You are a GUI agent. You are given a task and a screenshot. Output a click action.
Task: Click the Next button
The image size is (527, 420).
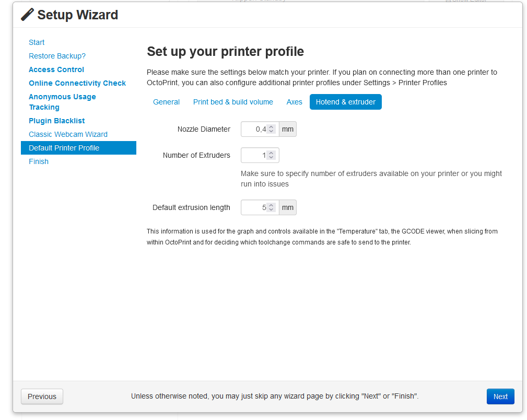(500, 396)
